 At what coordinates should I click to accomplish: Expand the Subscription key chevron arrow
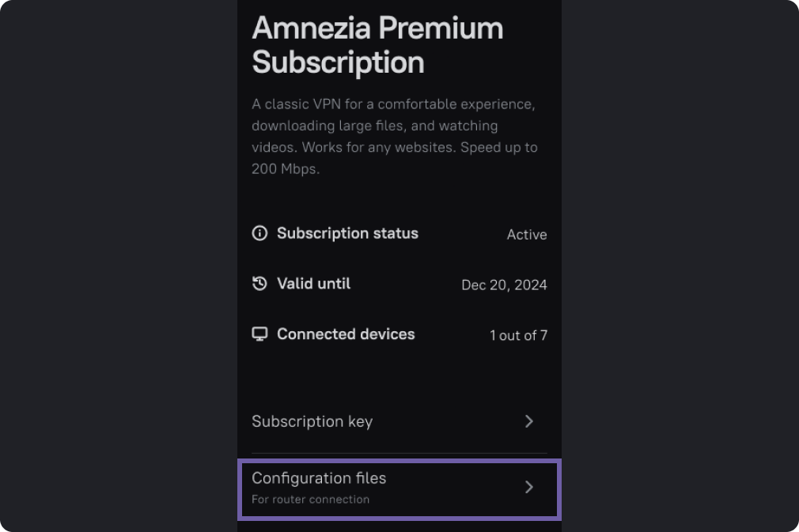click(x=529, y=421)
